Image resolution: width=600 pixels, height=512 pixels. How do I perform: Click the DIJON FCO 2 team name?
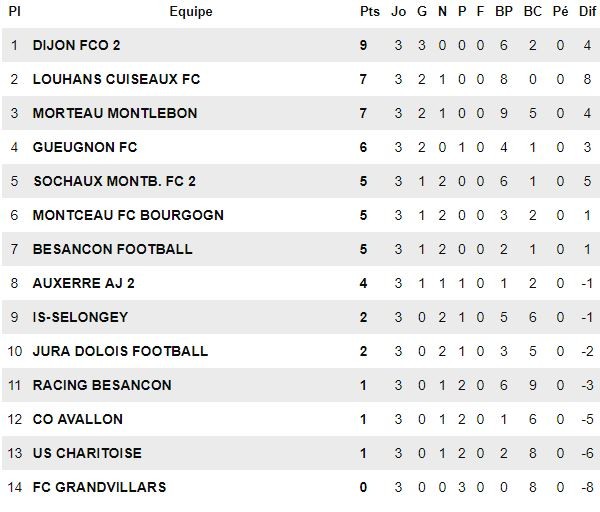77,46
